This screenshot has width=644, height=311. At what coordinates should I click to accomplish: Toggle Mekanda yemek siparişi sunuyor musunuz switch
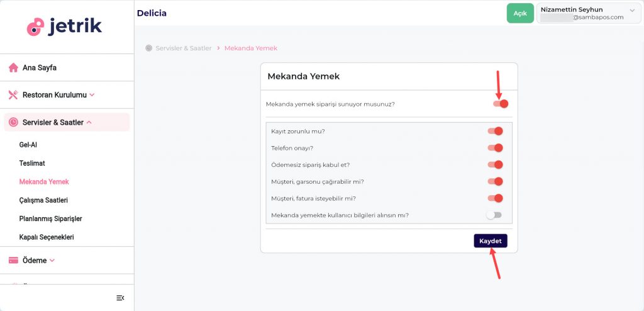click(501, 104)
